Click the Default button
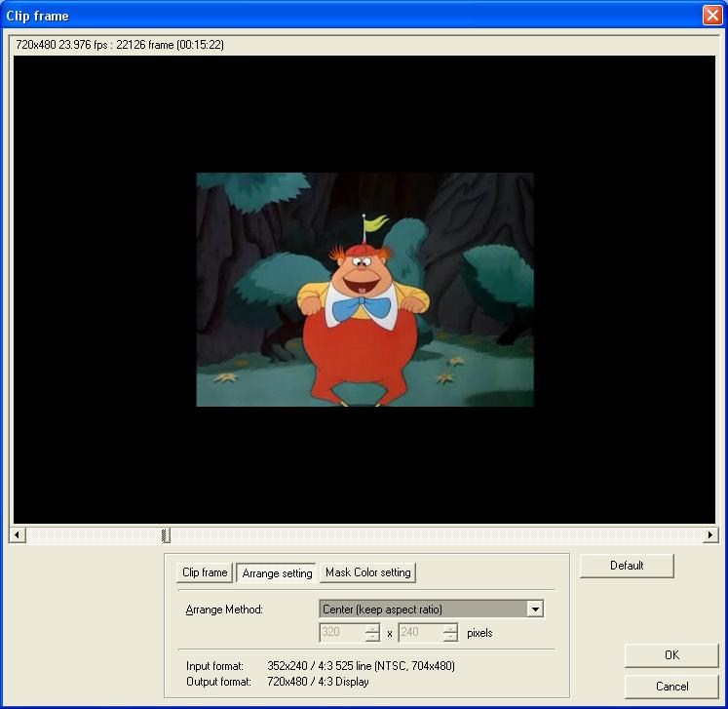Screen dimensions: 728x709 (627, 566)
